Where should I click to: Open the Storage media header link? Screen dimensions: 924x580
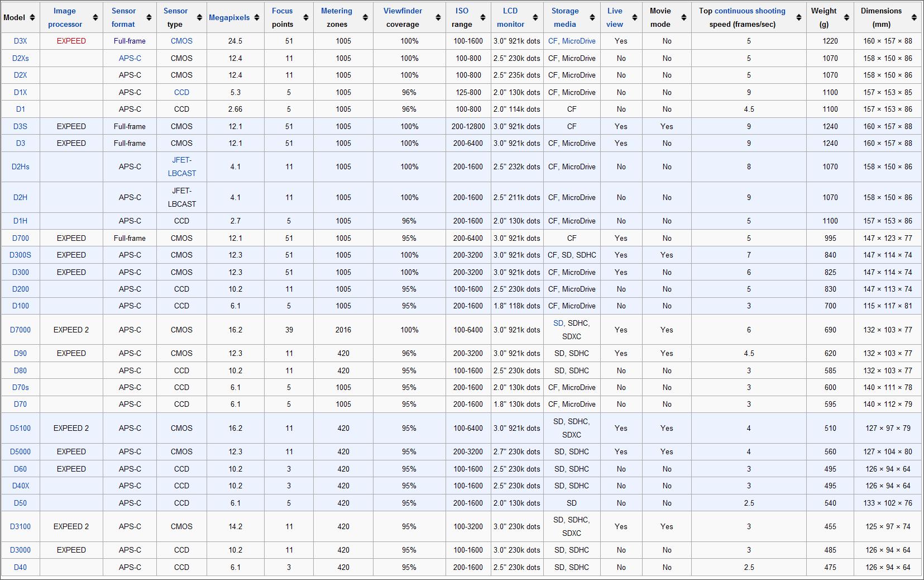pos(565,17)
